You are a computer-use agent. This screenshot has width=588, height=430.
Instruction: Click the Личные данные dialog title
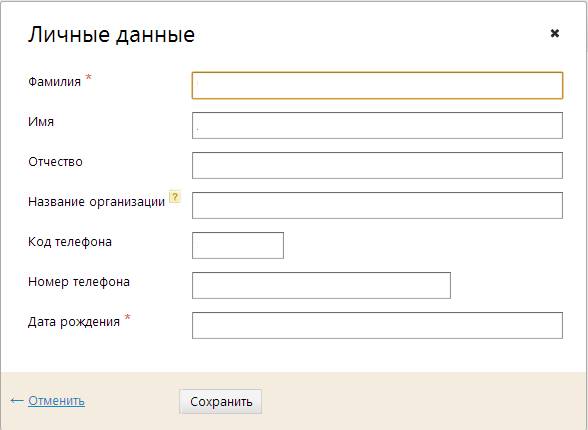111,35
